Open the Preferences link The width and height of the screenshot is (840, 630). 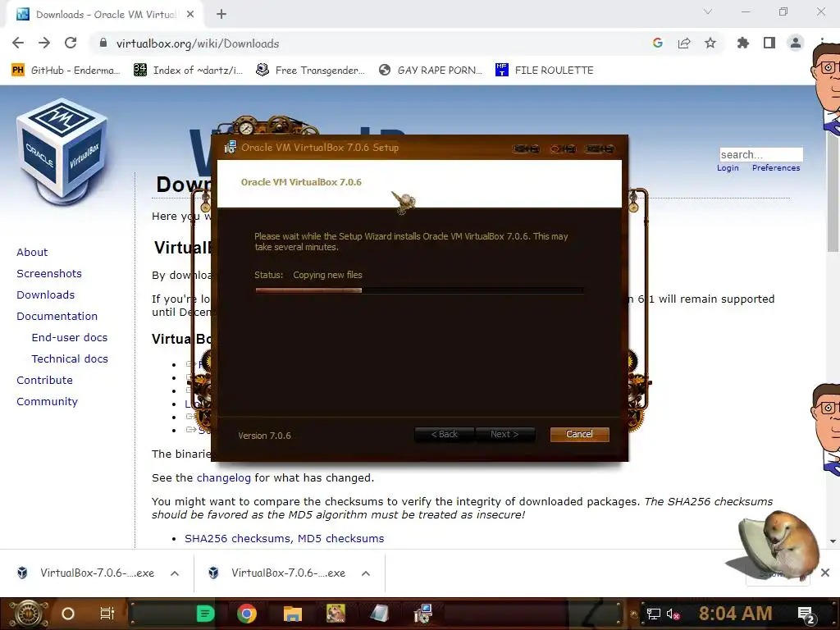tap(776, 167)
